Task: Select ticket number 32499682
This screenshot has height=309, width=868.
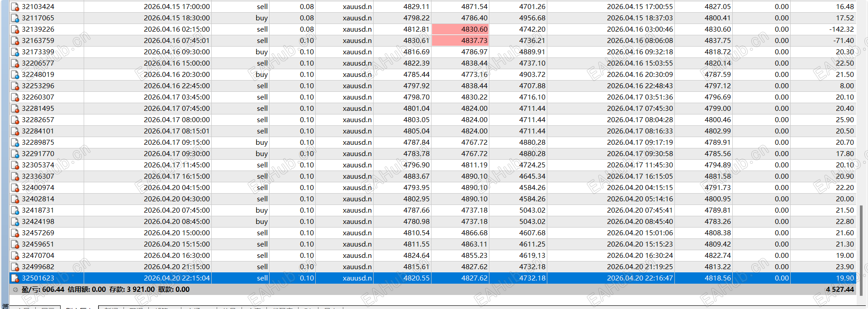Action: click(38, 267)
